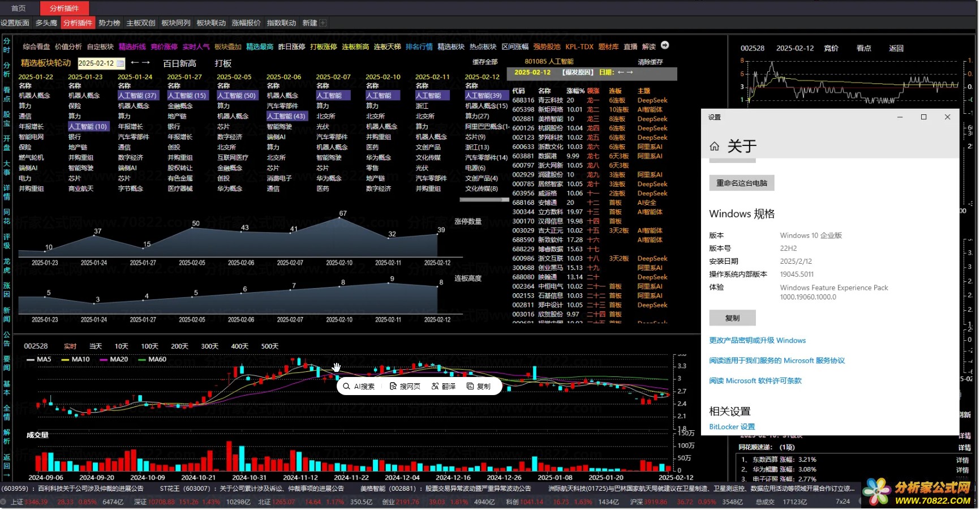This screenshot has width=980, height=510.
Task: Click 返回 in right panel header
Action: point(896,49)
